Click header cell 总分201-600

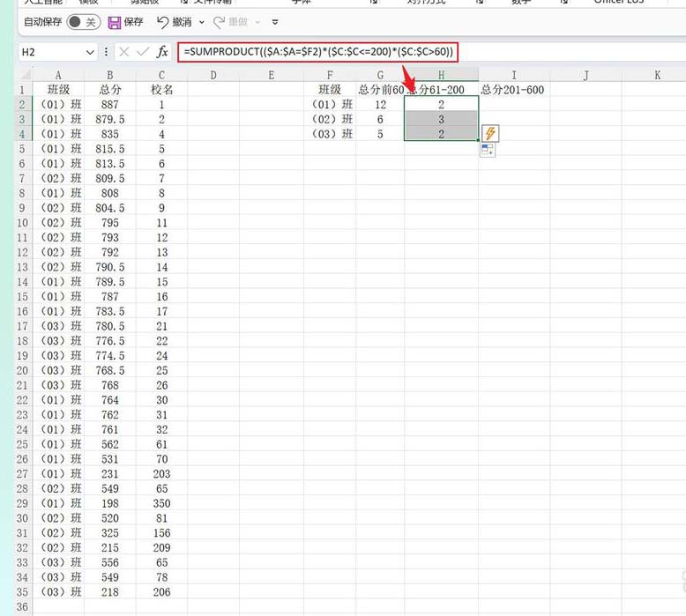click(x=513, y=90)
